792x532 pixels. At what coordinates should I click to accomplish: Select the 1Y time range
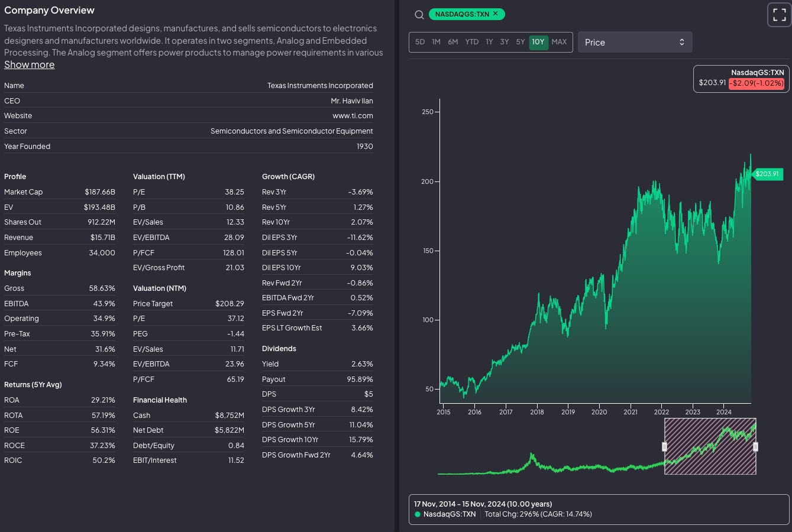[489, 42]
